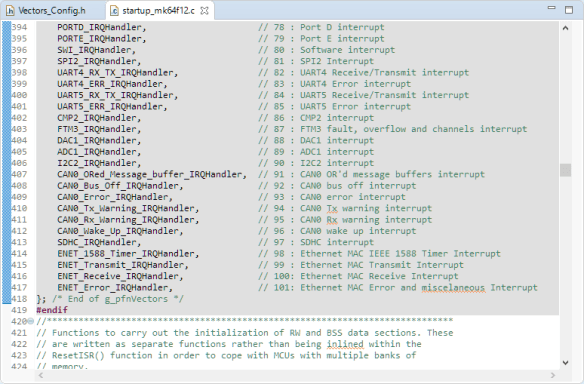
Task: Click line number 418 in the gutter
Action: pos(19,299)
